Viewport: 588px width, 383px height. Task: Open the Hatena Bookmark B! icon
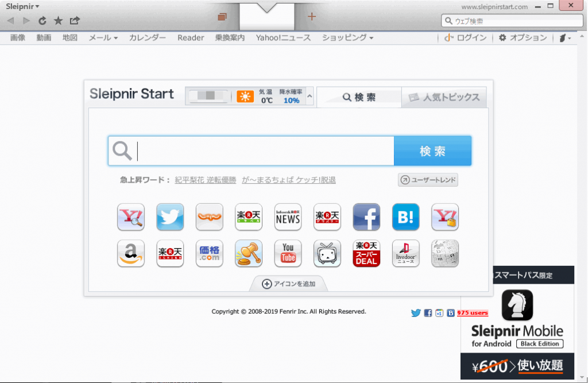(x=405, y=217)
